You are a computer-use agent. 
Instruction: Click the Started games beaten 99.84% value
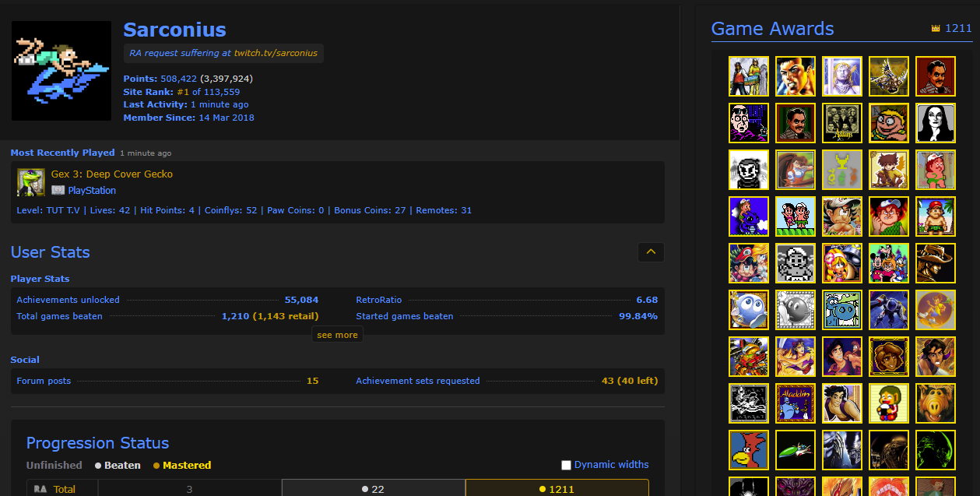pyautogui.click(x=638, y=316)
